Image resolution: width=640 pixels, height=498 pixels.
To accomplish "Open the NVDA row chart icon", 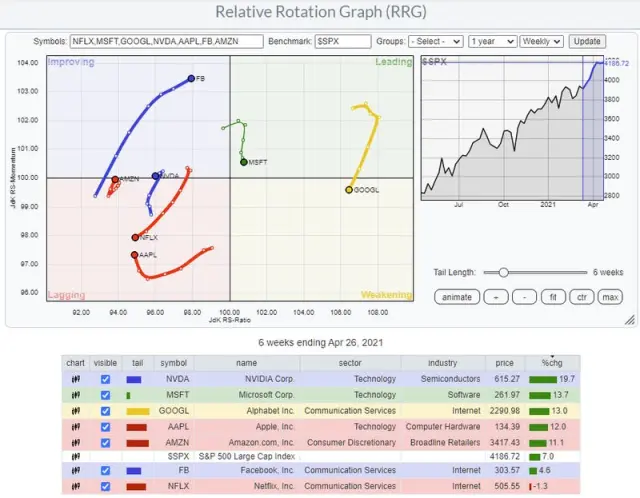I will [x=76, y=379].
